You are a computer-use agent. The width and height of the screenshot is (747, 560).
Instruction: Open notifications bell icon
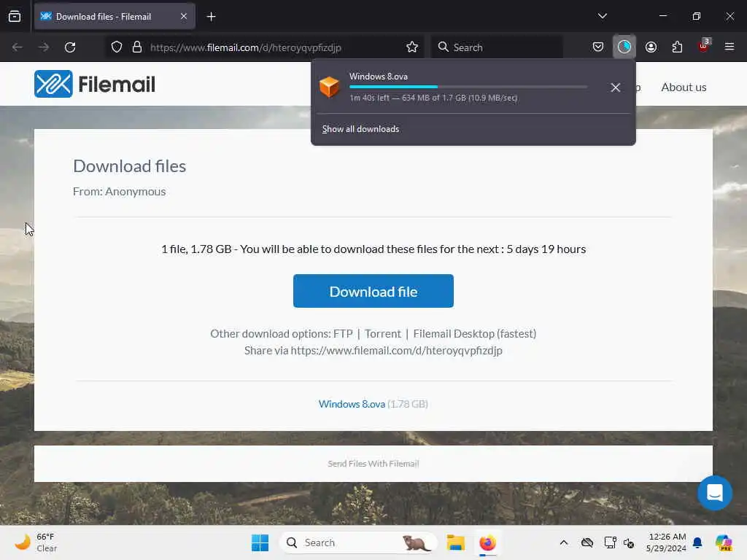coord(697,542)
